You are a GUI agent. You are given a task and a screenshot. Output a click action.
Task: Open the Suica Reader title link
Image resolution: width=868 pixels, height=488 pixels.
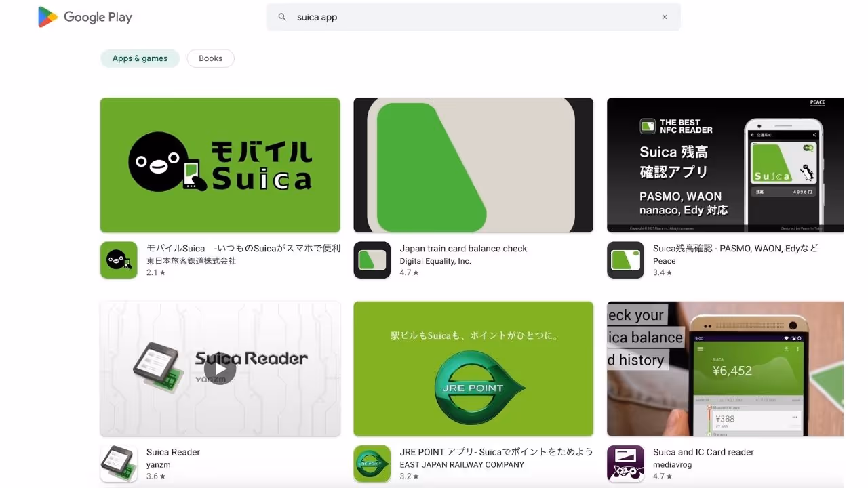[173, 452]
